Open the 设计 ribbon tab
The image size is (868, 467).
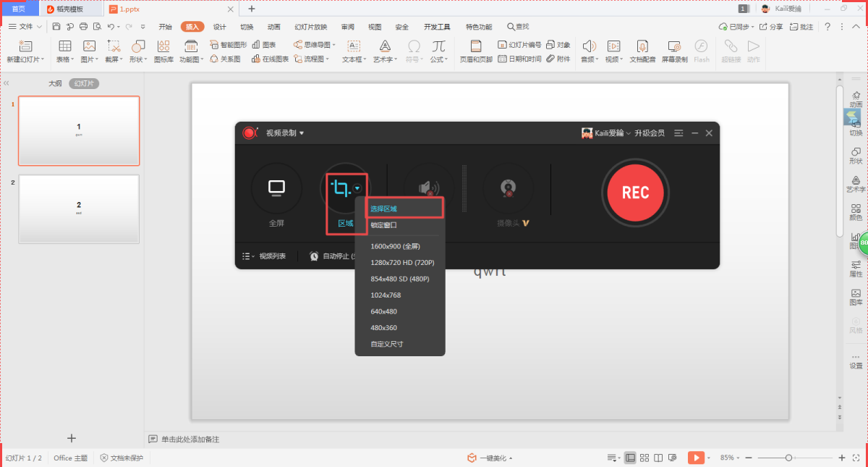[219, 27]
